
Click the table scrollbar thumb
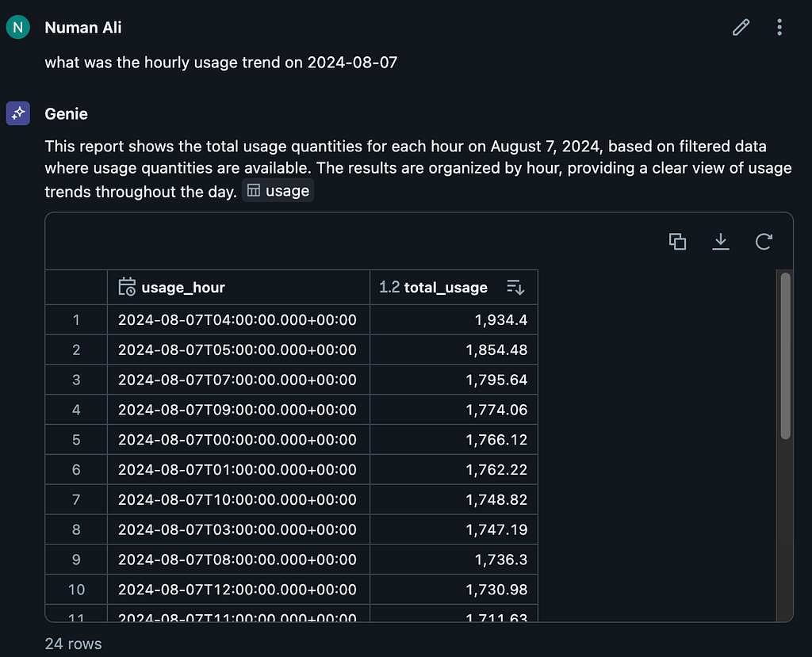tap(785, 355)
